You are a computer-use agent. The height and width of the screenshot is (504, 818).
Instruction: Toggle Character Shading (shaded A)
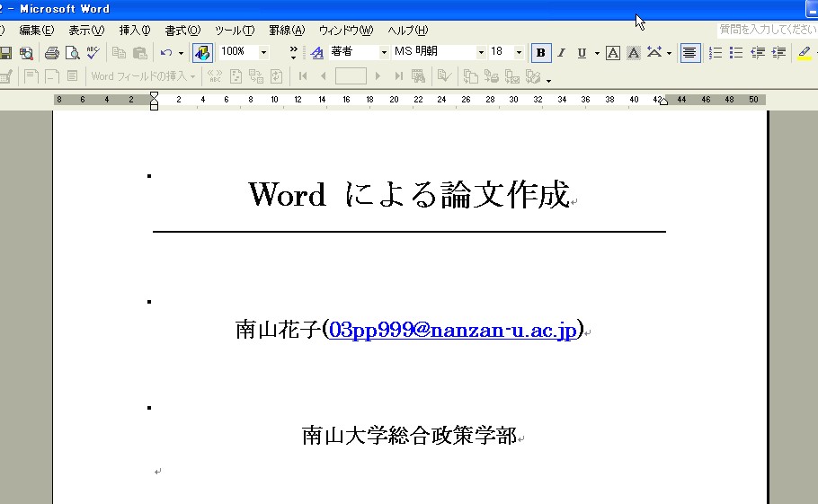tap(634, 53)
